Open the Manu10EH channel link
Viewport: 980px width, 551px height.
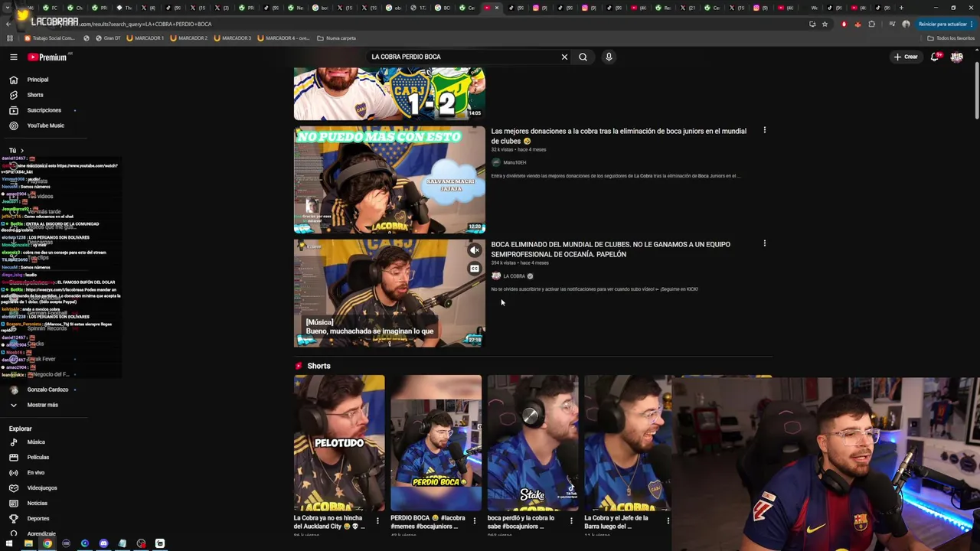514,162
